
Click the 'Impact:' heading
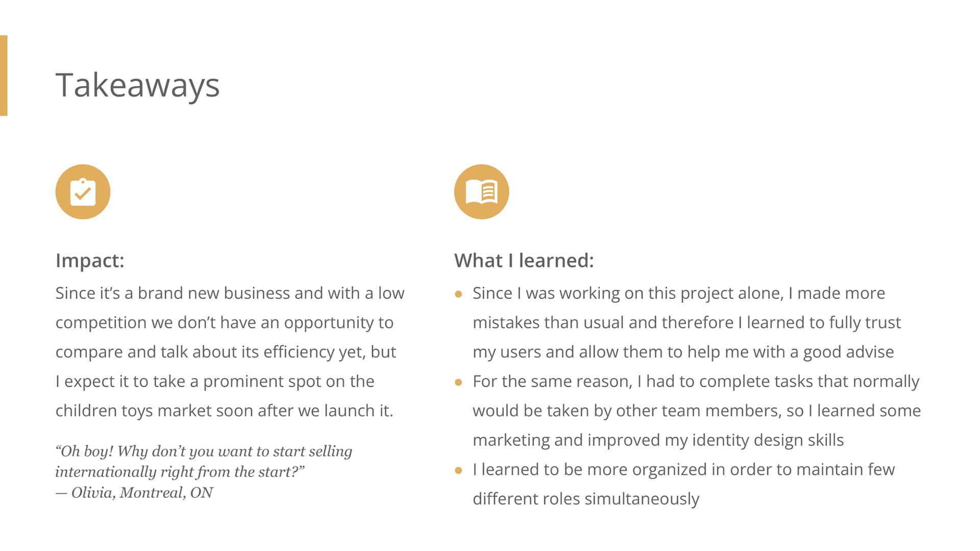tap(90, 260)
